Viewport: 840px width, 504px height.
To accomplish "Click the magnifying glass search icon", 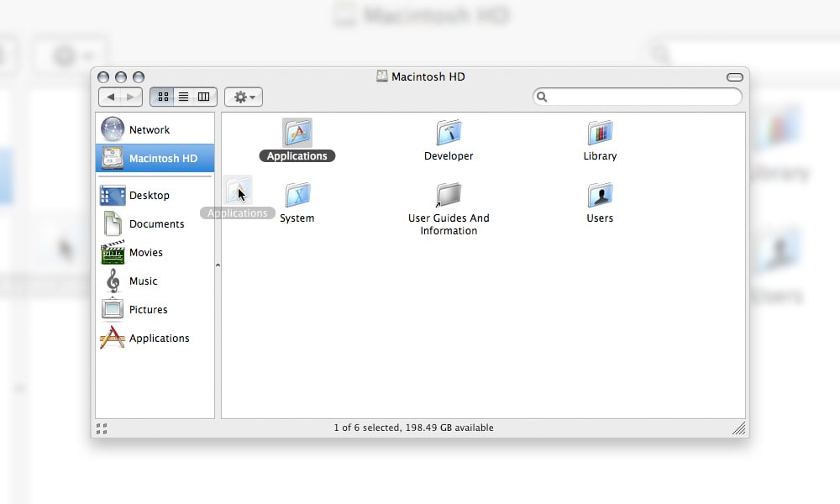I will (542, 97).
